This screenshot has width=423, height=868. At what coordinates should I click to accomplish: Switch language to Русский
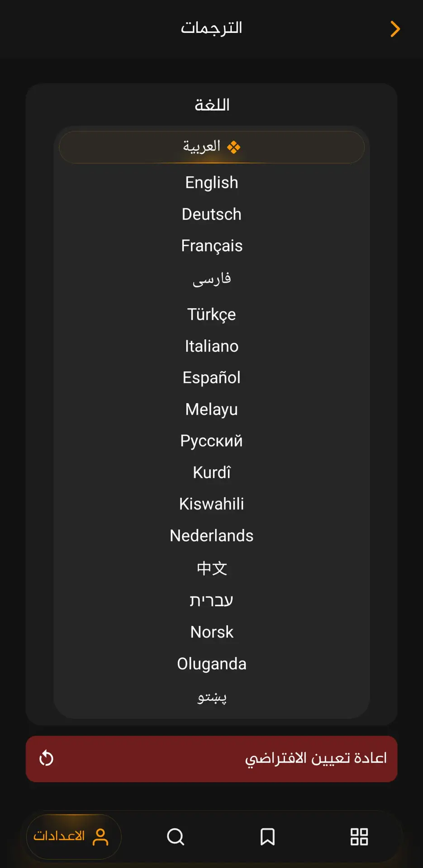[211, 441]
